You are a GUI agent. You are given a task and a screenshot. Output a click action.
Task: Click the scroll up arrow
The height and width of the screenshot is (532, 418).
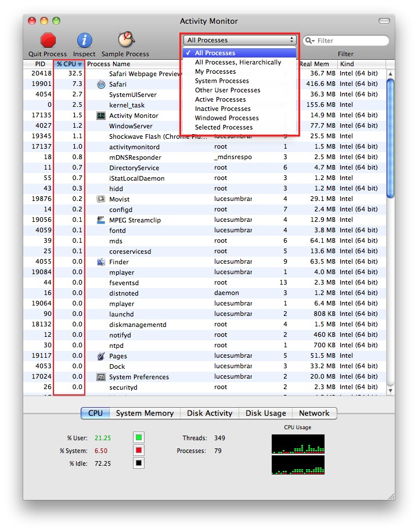point(390,74)
